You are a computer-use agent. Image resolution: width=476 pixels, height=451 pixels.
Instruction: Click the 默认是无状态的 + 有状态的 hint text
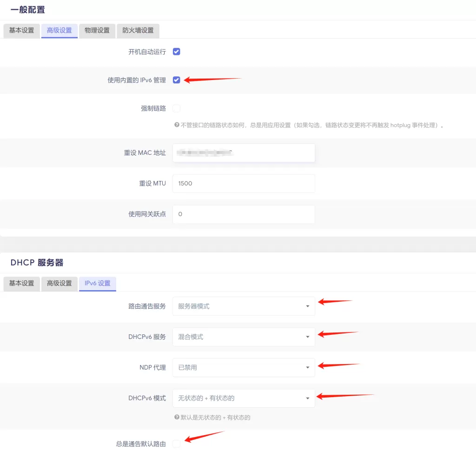pos(216,418)
